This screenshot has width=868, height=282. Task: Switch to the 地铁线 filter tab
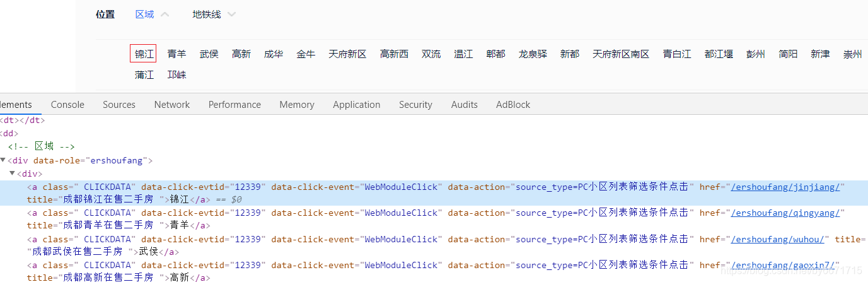pyautogui.click(x=207, y=15)
